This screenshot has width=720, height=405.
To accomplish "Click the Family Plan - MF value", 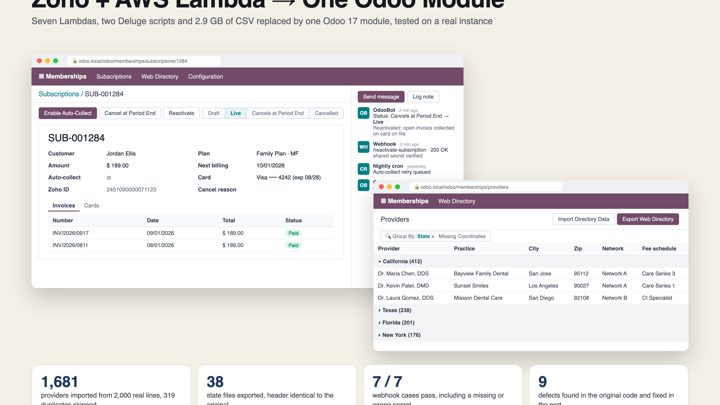I will [277, 153].
